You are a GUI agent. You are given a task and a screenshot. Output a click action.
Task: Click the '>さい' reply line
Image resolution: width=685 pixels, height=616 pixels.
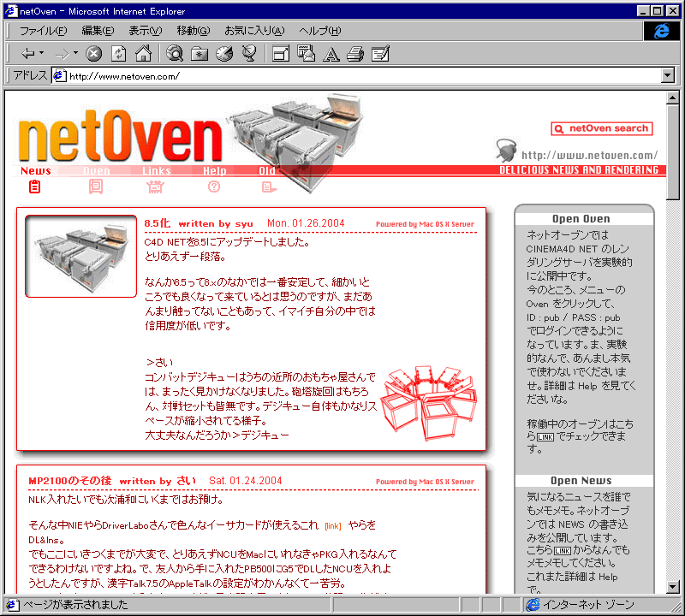[160, 363]
